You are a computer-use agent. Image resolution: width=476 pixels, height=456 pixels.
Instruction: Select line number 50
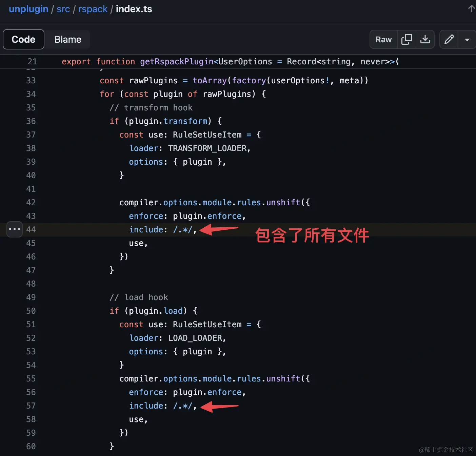(x=31, y=311)
